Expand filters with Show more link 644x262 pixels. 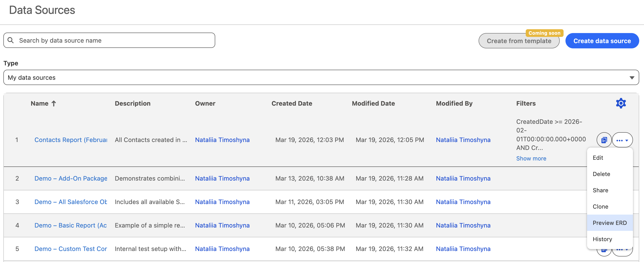531,158
